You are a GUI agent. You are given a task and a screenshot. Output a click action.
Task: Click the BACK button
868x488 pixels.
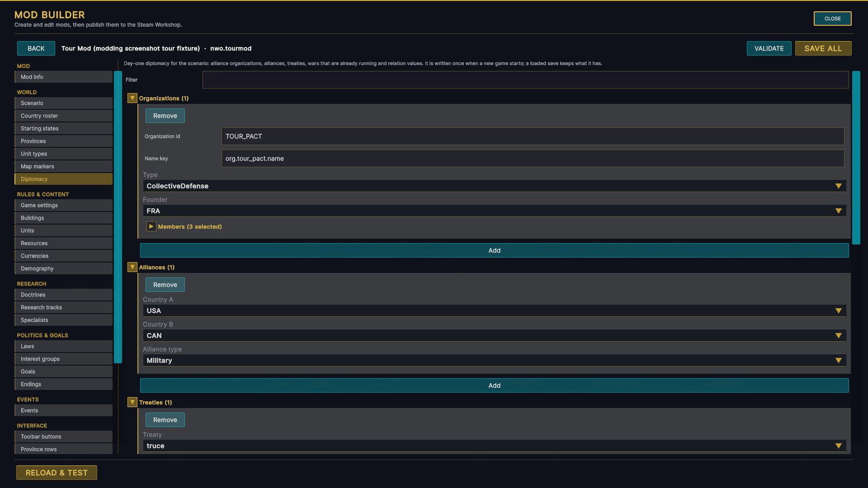pos(36,48)
